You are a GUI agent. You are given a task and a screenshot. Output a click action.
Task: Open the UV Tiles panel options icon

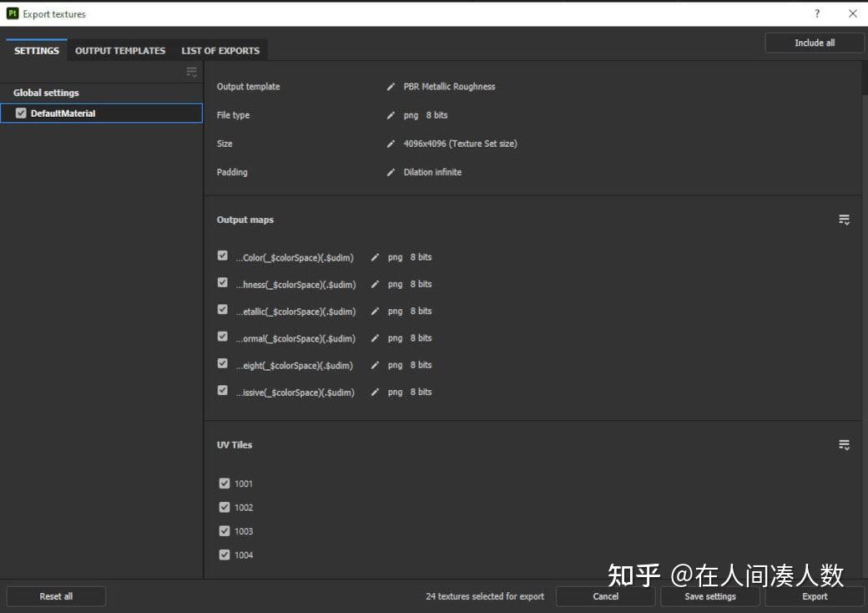point(844,444)
